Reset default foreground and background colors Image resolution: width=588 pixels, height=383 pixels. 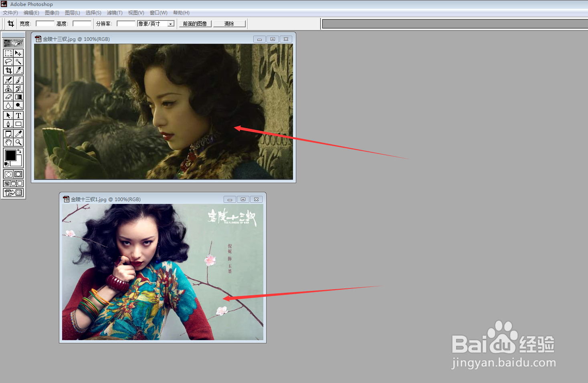click(x=6, y=164)
